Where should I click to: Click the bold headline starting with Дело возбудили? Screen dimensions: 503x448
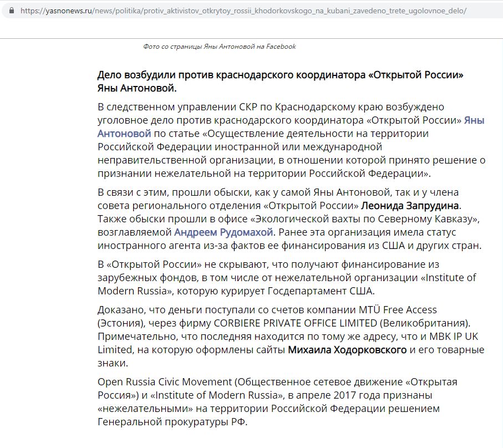[x=280, y=82]
